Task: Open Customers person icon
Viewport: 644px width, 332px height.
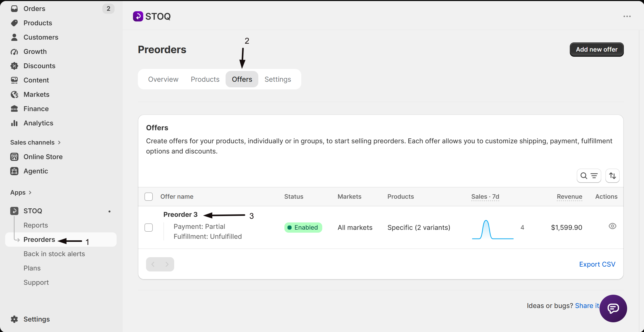Action: pyautogui.click(x=14, y=37)
